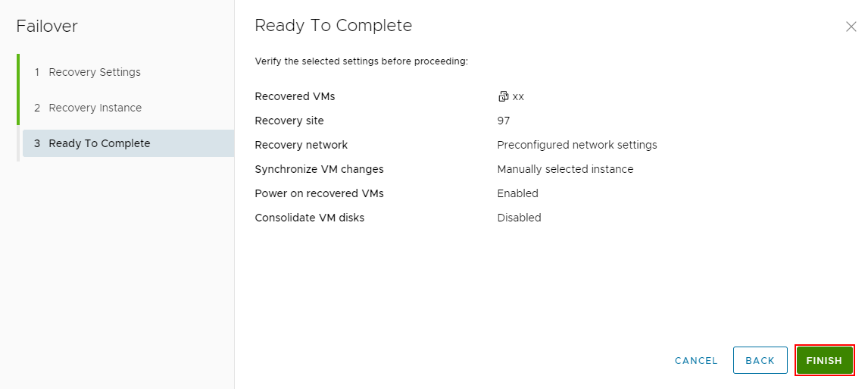Click the VM icon beside xx
The image size is (868, 389).
[x=503, y=96]
